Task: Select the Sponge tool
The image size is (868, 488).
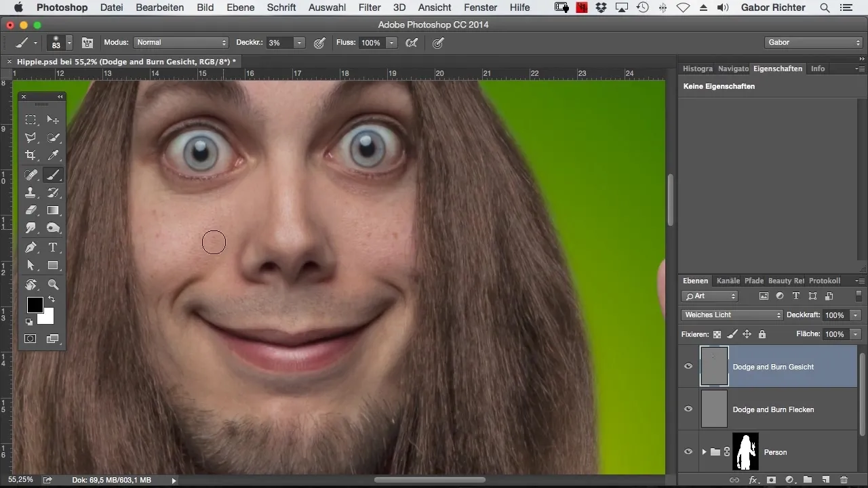Action: tap(53, 228)
